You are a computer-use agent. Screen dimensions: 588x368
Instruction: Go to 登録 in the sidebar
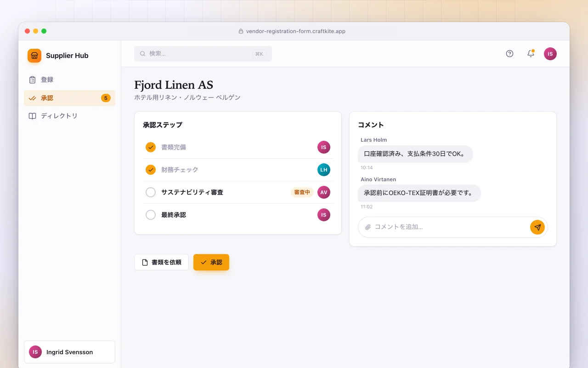[69, 80]
